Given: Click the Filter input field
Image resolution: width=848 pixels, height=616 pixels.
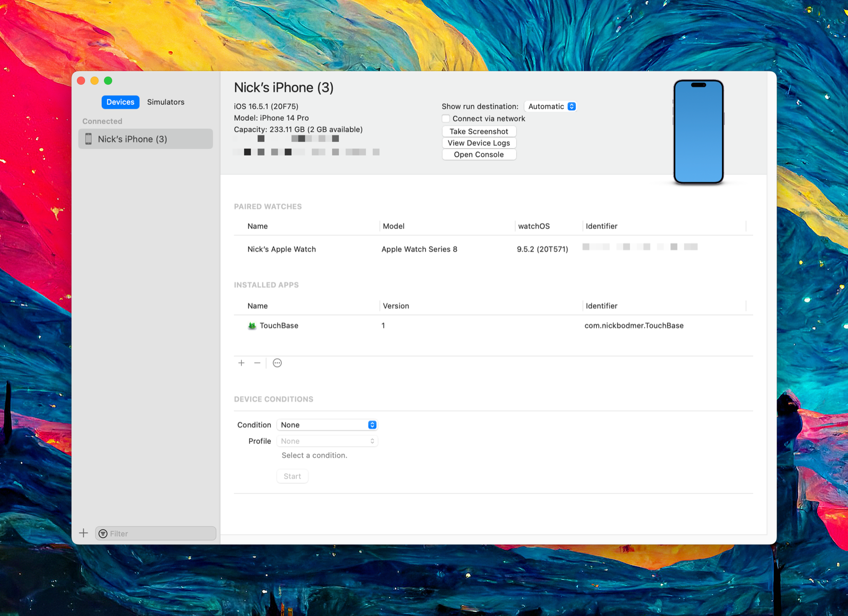Looking at the screenshot, I should [156, 533].
